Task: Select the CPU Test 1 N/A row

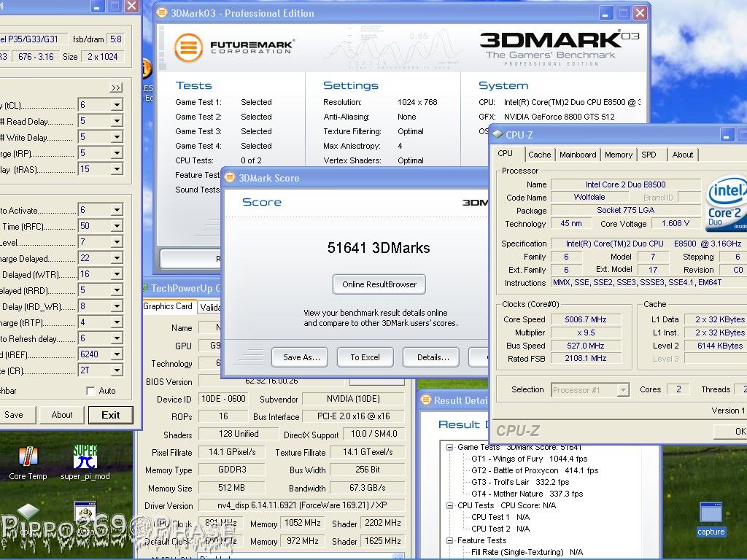Action: [x=500, y=517]
